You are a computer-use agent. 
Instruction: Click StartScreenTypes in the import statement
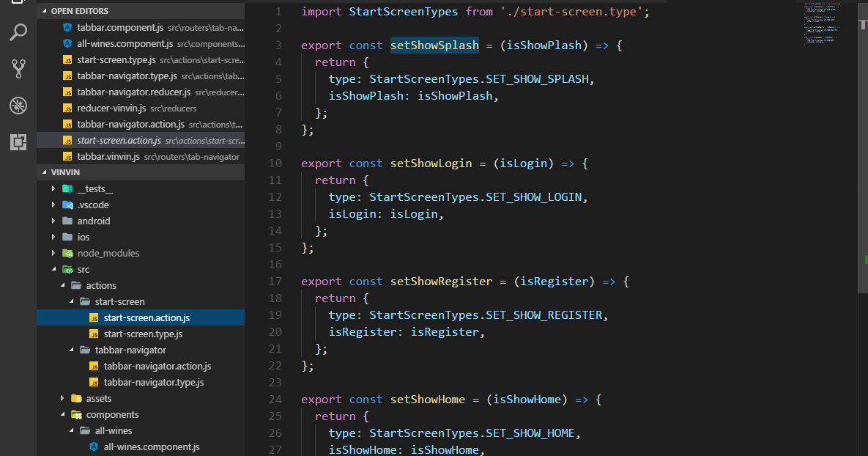[x=404, y=11]
